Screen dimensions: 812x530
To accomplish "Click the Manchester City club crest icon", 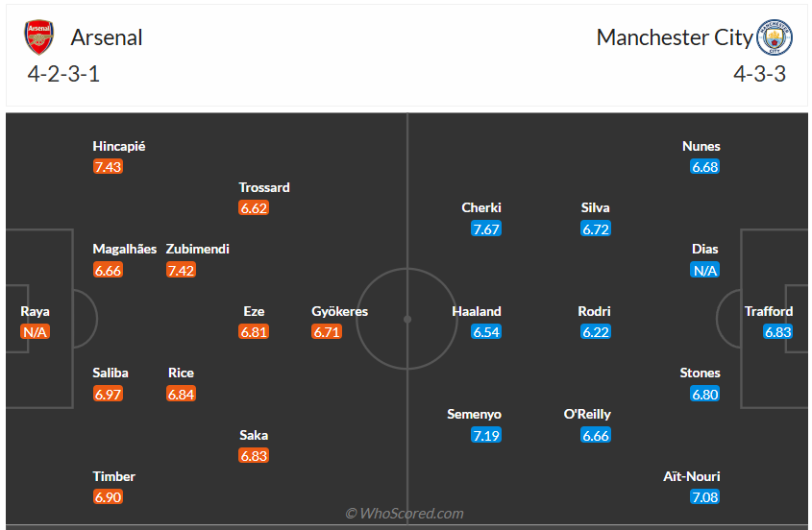I will tap(775, 37).
